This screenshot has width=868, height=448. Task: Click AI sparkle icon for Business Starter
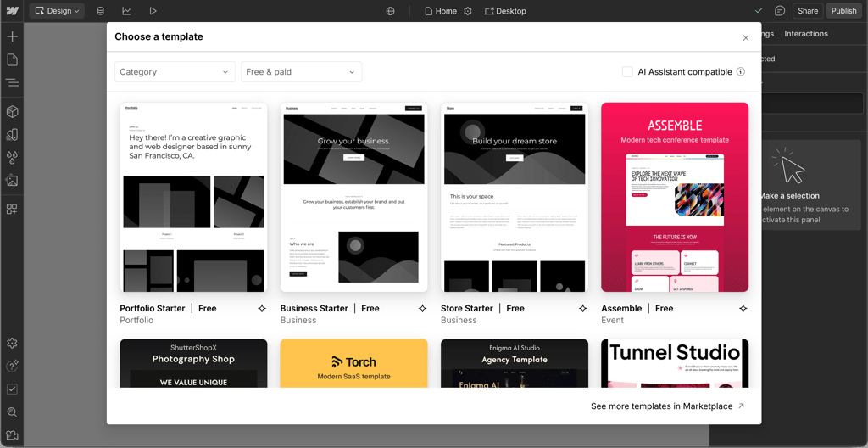(x=422, y=308)
